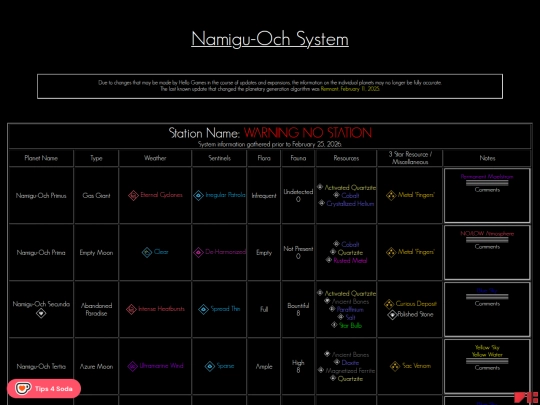This screenshot has height=405, width=540.
Task: Click the Permanent Maelstrom note
Action: (487, 177)
